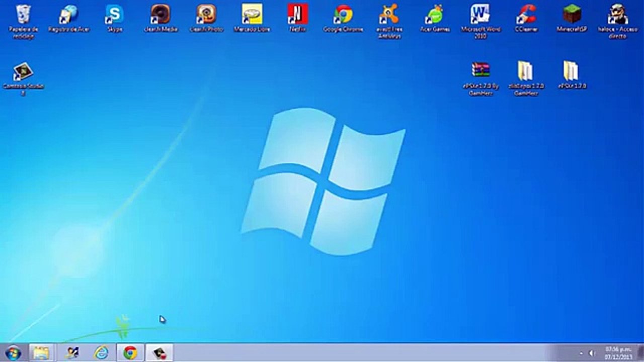Open the Windows Start menu

13,353
